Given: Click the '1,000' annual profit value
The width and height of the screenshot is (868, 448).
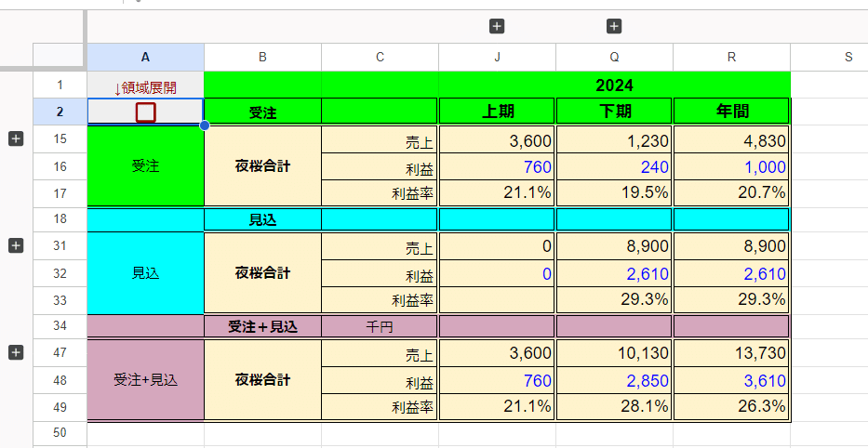Looking at the screenshot, I should click(x=732, y=166).
